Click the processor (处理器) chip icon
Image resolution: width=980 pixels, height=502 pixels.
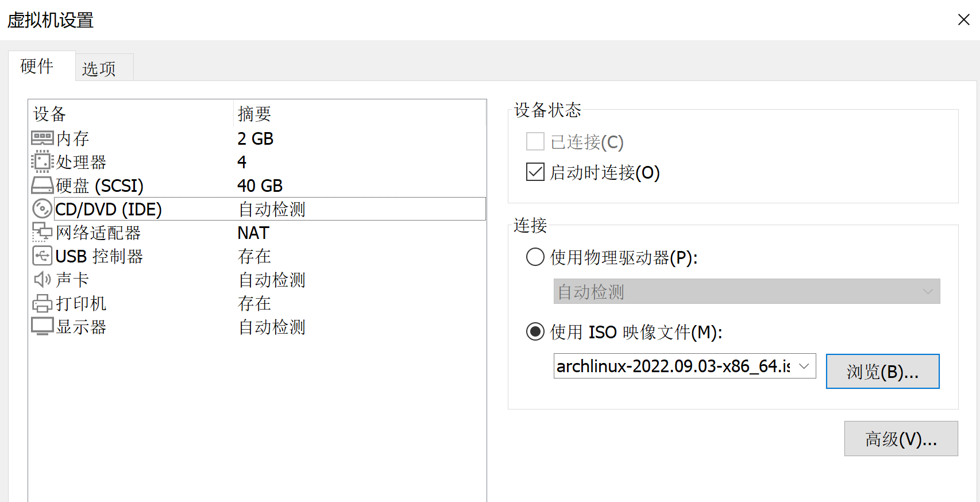tap(43, 162)
